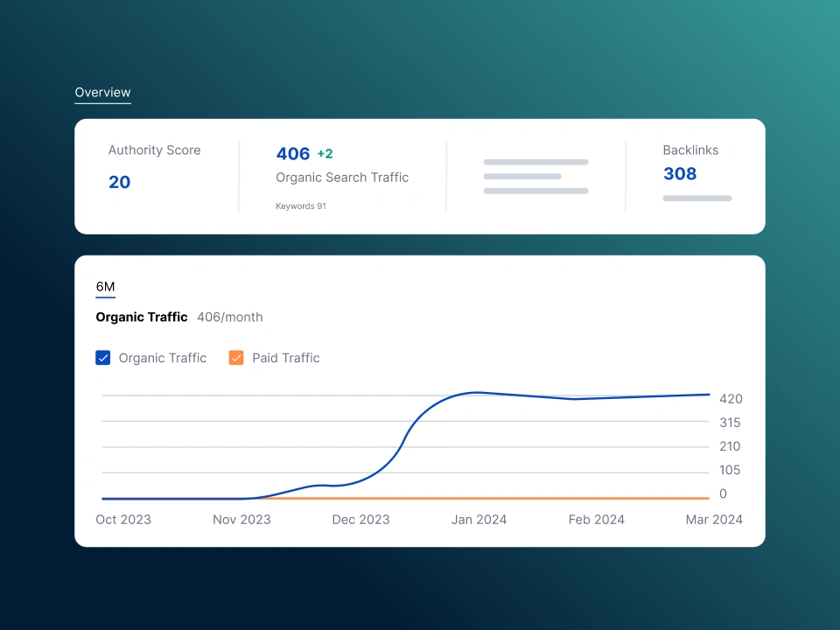This screenshot has height=630, width=840.
Task: Uncheck the Organic Traffic checkbox
Action: click(x=103, y=358)
